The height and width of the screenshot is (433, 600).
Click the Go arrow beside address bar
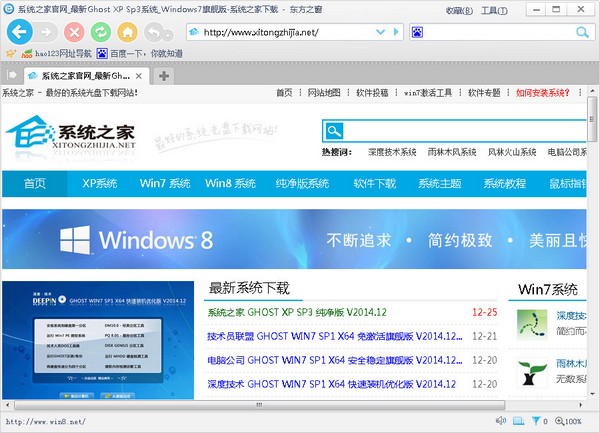click(396, 32)
